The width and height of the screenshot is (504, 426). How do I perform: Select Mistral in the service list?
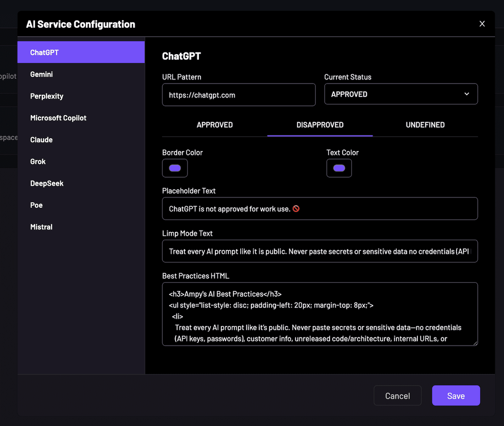point(81,227)
